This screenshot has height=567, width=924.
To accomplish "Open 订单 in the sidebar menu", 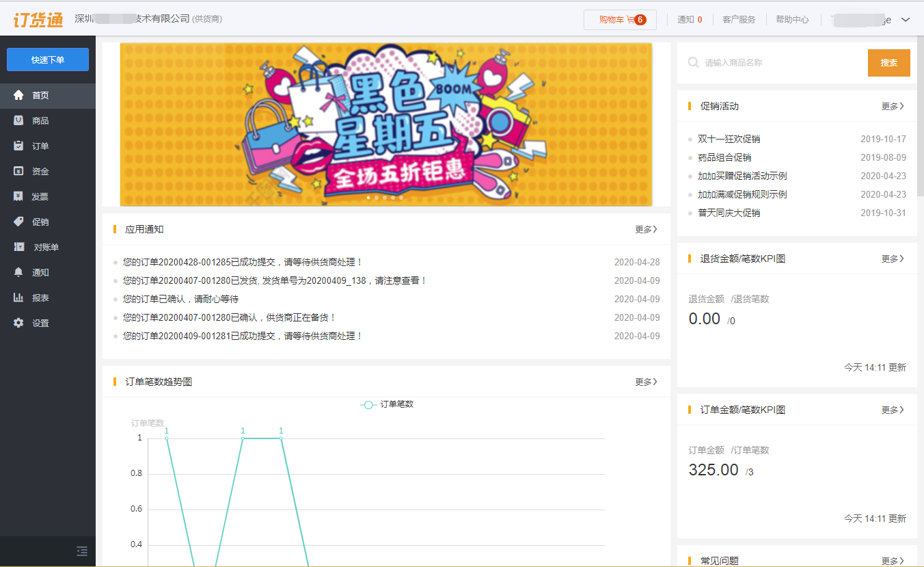I will 48,146.
